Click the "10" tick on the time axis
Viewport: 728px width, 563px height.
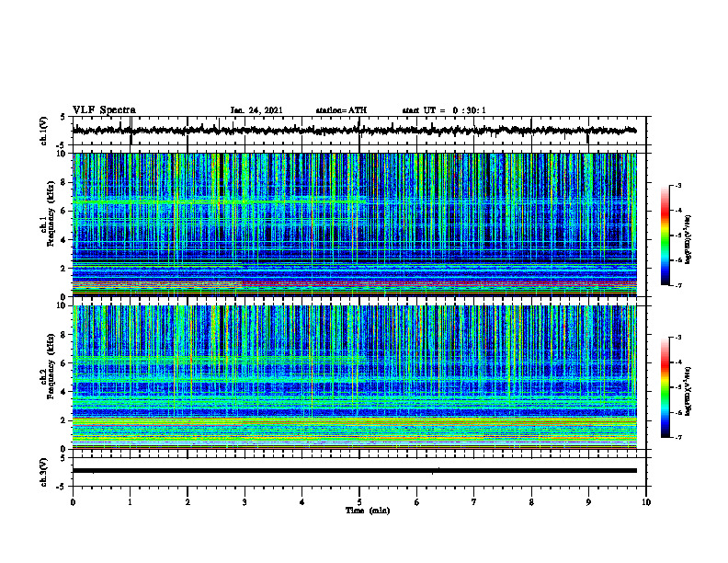tap(646, 502)
